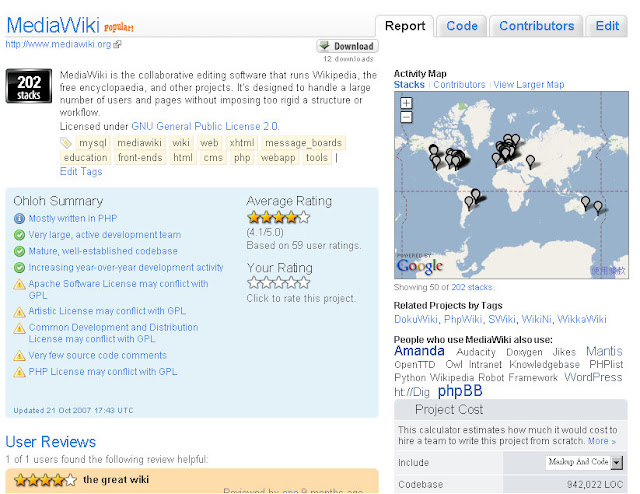This screenshot has height=494, width=640.
Task: Open the Edit tab
Action: coord(607,26)
